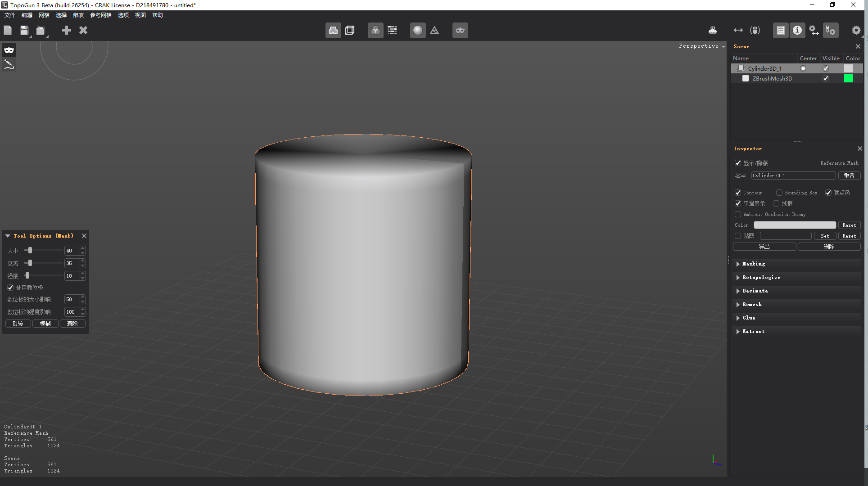The height and width of the screenshot is (486, 868).
Task: Toggle visibility of ZBrushMesh3D
Action: 825,78
